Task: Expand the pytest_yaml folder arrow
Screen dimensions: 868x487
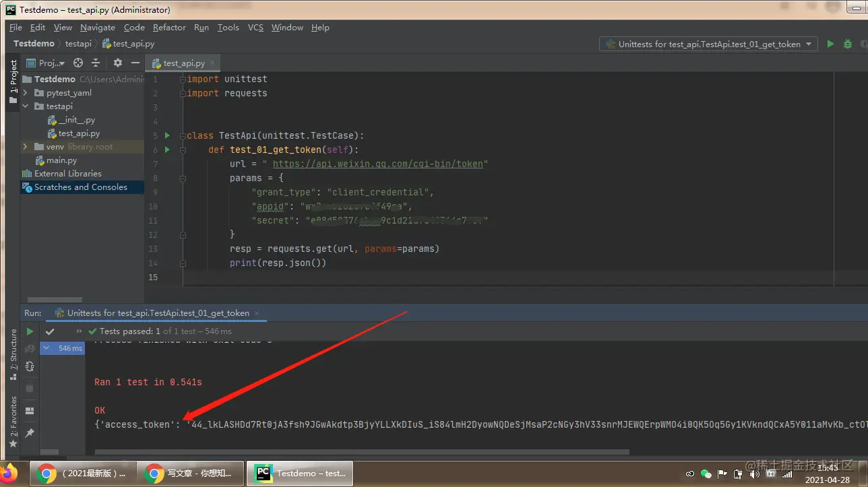Action: (x=26, y=93)
